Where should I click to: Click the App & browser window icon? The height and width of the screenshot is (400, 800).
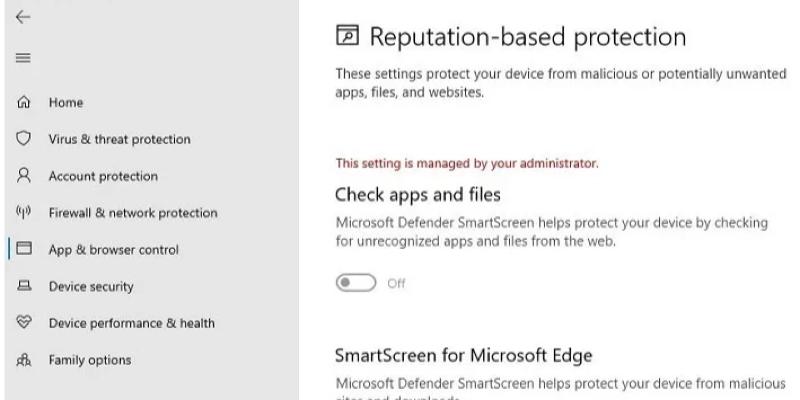[23, 249]
